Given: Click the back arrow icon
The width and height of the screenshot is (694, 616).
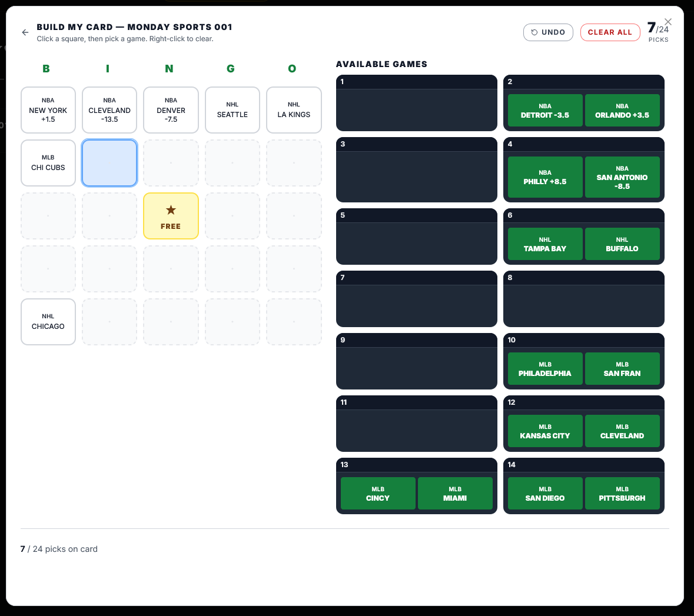Looking at the screenshot, I should click(25, 32).
